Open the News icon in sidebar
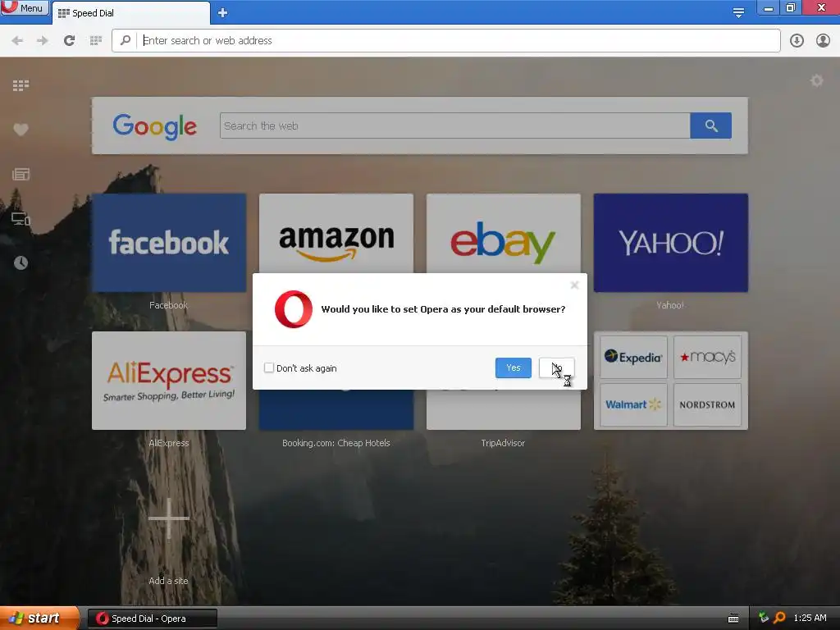840x630 pixels. pyautogui.click(x=21, y=174)
